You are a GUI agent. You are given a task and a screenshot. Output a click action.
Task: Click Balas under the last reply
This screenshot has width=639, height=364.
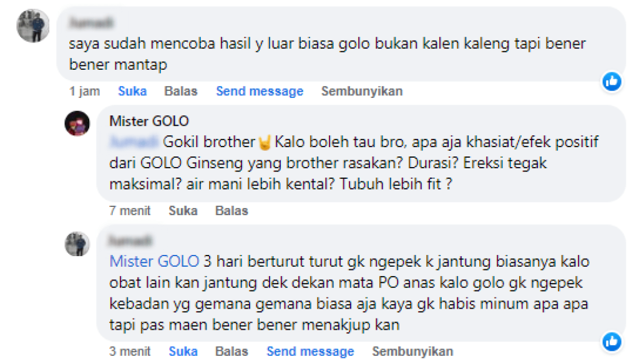click(232, 352)
